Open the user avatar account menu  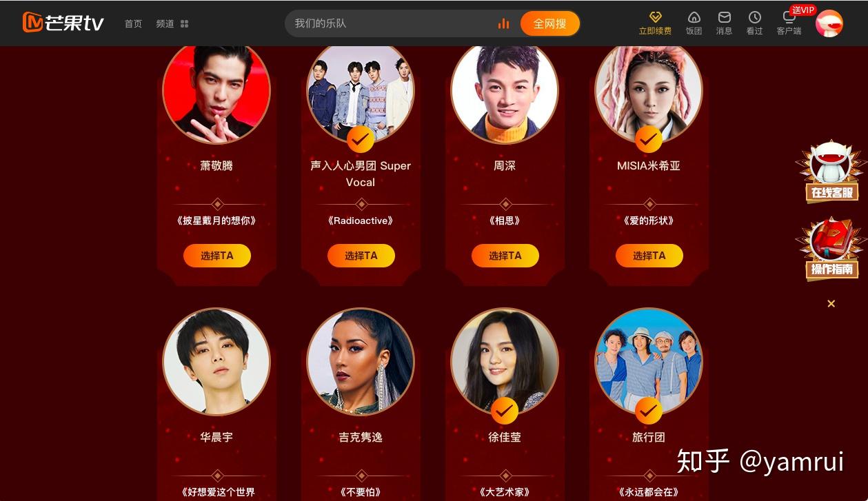(829, 23)
